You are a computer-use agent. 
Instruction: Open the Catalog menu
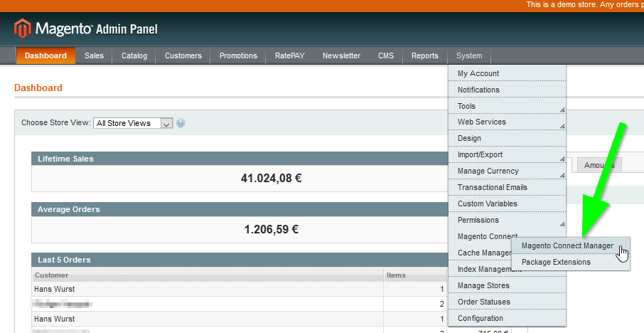pos(134,56)
